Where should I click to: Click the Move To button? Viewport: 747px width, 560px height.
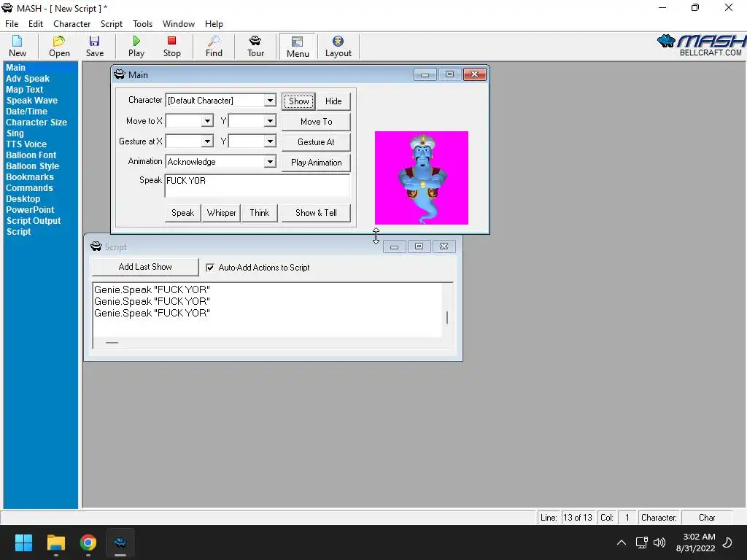[x=317, y=122]
